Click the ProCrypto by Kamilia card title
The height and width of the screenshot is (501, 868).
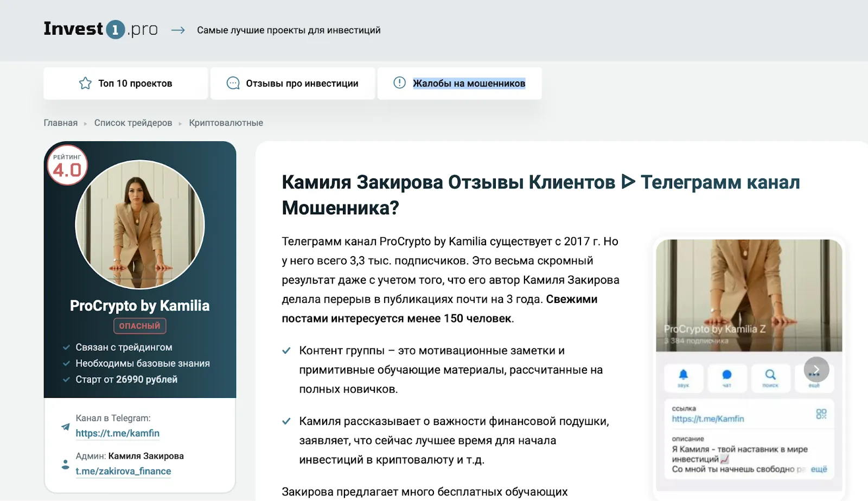pyautogui.click(x=140, y=306)
